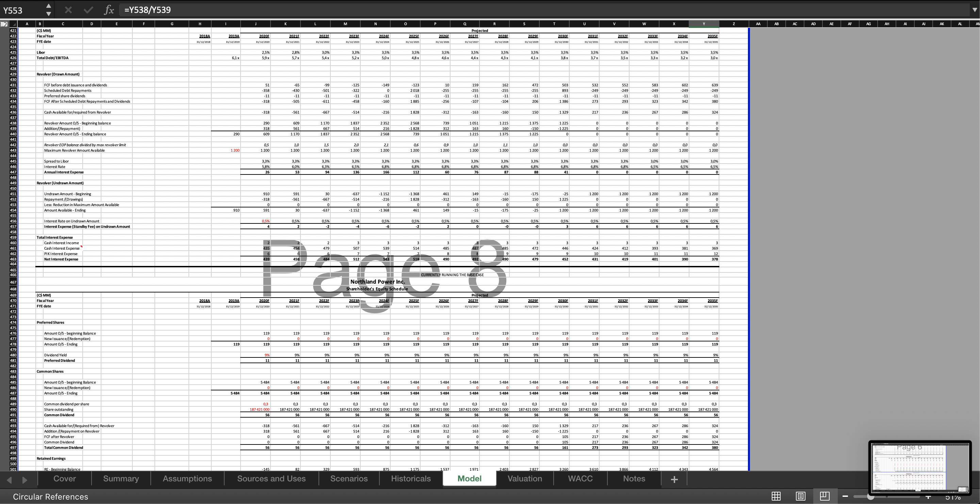The image size is (980, 504).
Task: Click 'Preferred share dividends' row label
Action: (x=65, y=96)
